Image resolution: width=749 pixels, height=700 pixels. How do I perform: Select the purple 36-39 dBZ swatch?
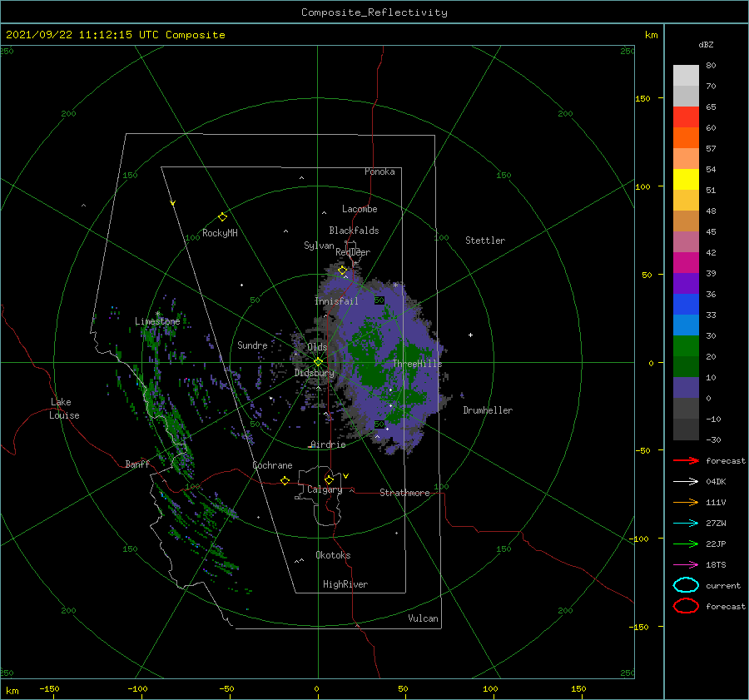(x=686, y=284)
